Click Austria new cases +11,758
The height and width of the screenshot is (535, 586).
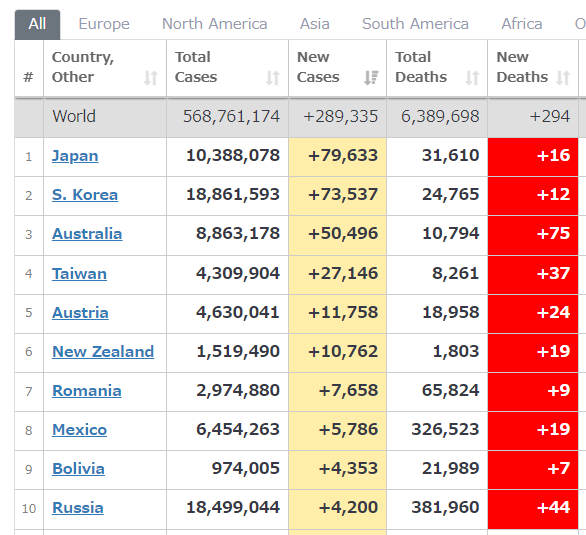click(343, 312)
